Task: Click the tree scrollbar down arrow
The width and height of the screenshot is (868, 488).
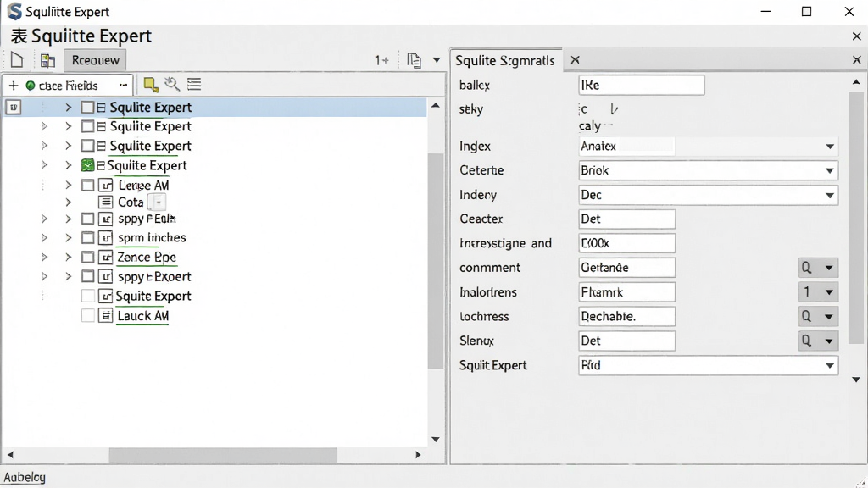Action: tap(436, 440)
